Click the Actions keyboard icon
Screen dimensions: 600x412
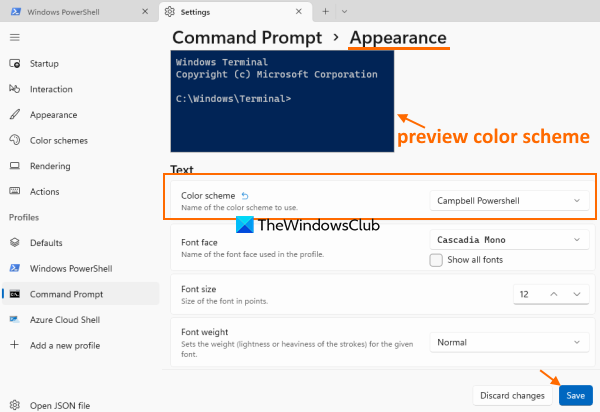click(x=15, y=191)
